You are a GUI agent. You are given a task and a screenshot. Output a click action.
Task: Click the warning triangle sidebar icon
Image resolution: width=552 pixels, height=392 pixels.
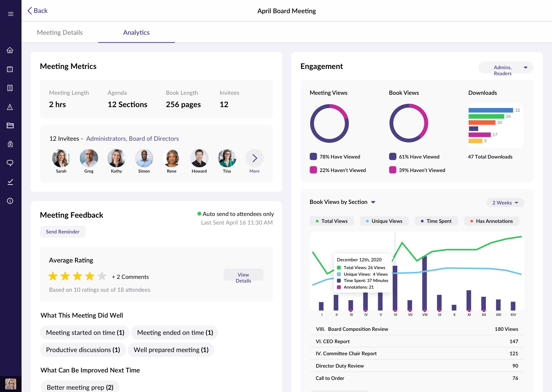pos(10,107)
